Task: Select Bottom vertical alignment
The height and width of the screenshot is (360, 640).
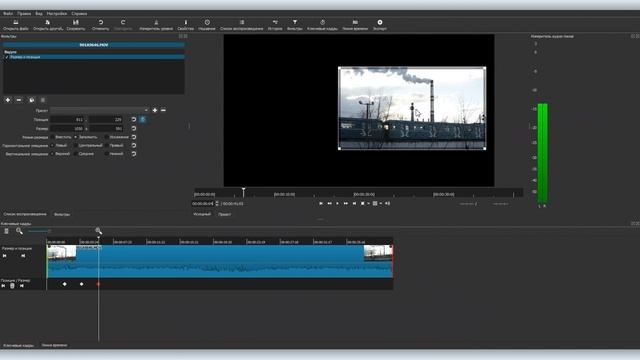Action: [x=107, y=154]
